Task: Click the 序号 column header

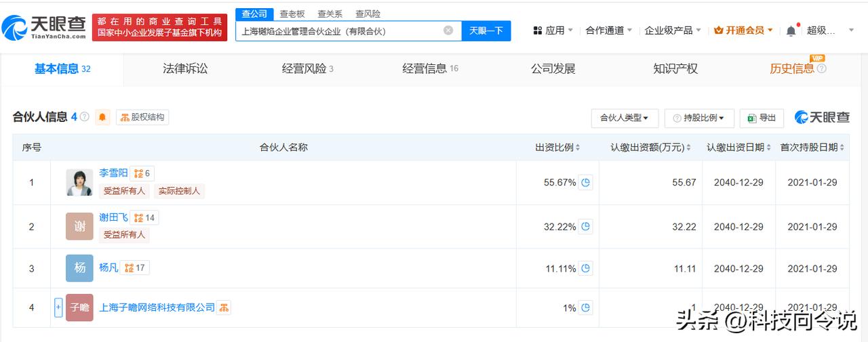Action: pos(32,147)
